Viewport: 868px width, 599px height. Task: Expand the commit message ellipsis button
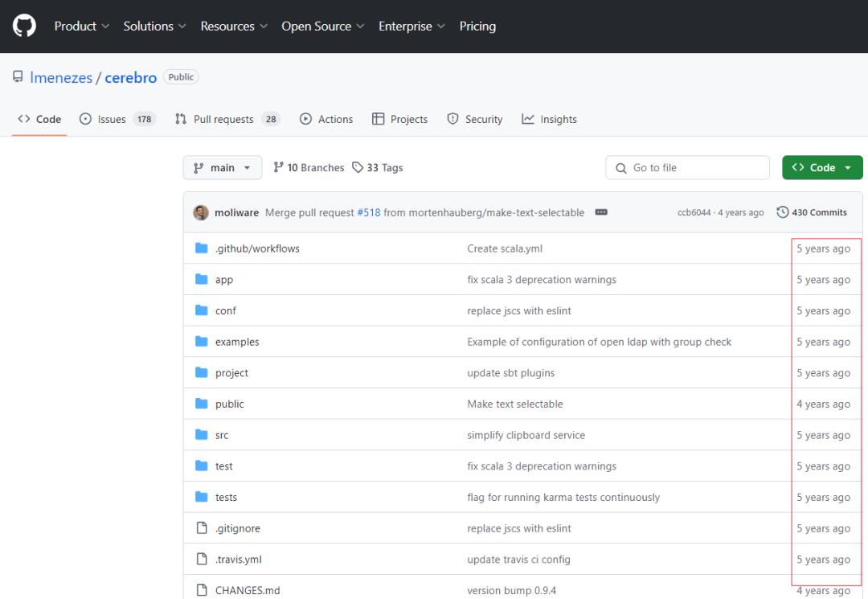(x=601, y=212)
